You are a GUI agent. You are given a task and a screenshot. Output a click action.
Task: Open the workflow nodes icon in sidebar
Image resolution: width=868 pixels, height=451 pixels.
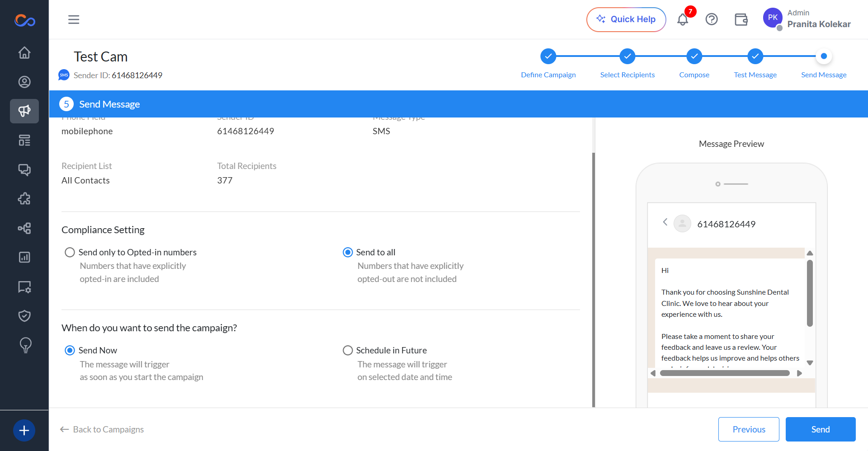tap(24, 228)
